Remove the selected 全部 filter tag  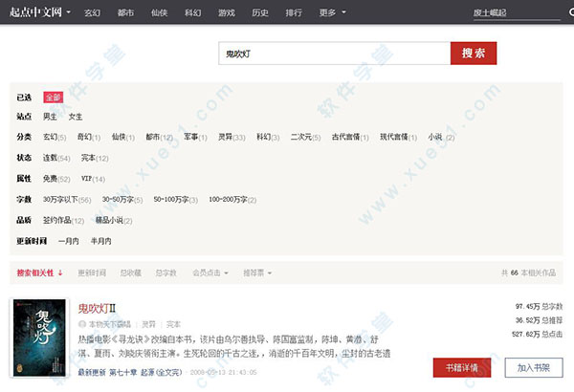pyautogui.click(x=53, y=98)
